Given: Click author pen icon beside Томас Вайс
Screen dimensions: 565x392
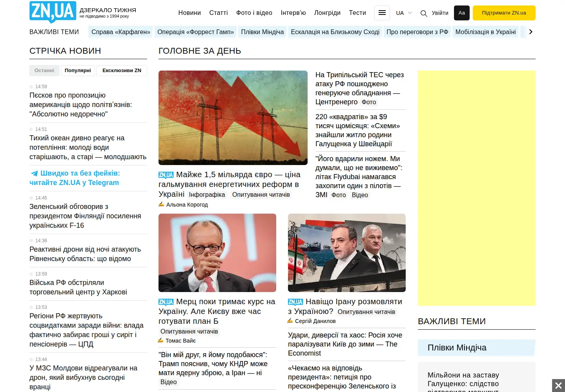Looking at the screenshot, I should click(160, 340).
